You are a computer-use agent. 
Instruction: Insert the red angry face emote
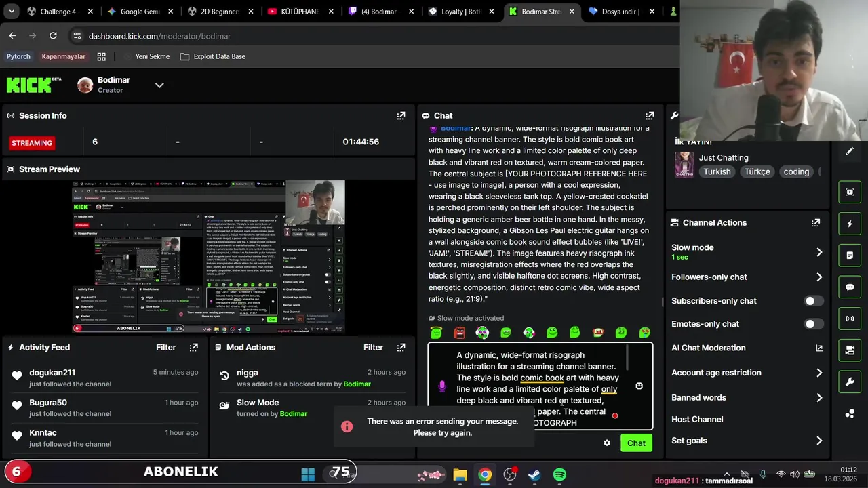[460, 332]
